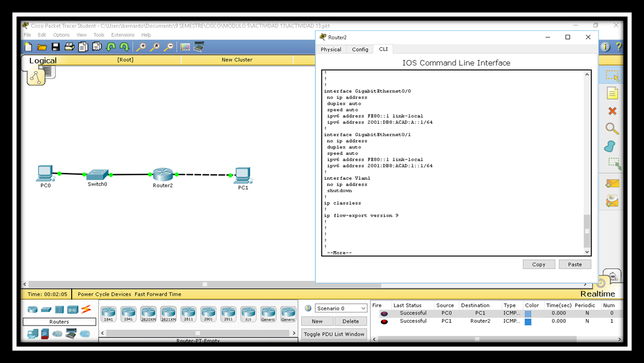Open the Scenario 0 dropdown

[x=341, y=308]
